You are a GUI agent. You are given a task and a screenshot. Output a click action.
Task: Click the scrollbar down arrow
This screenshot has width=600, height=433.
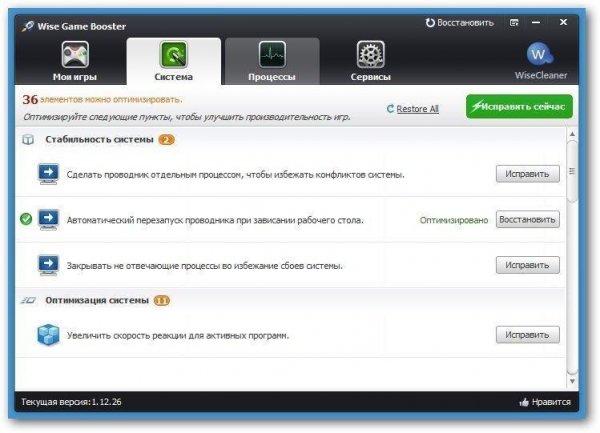pyautogui.click(x=572, y=381)
